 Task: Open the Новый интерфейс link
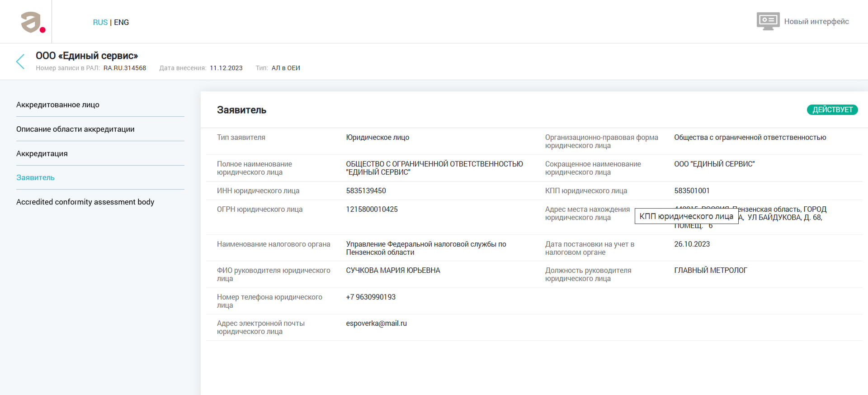pyautogui.click(x=816, y=21)
